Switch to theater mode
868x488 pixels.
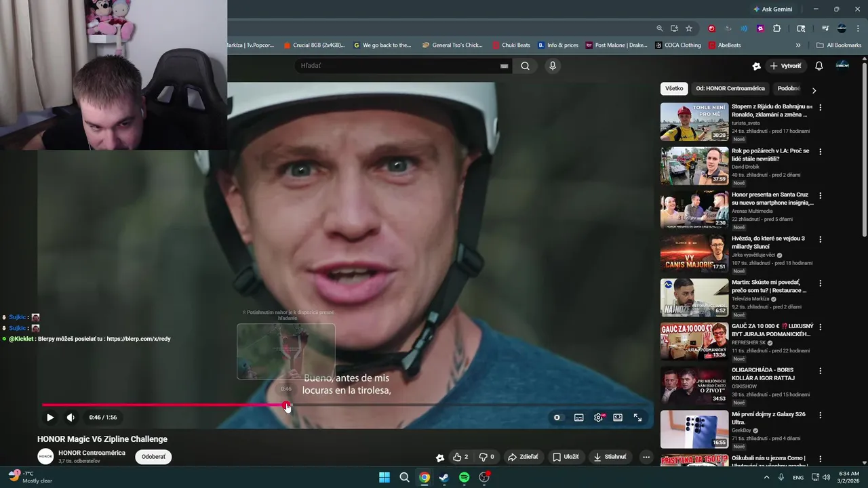point(618,418)
